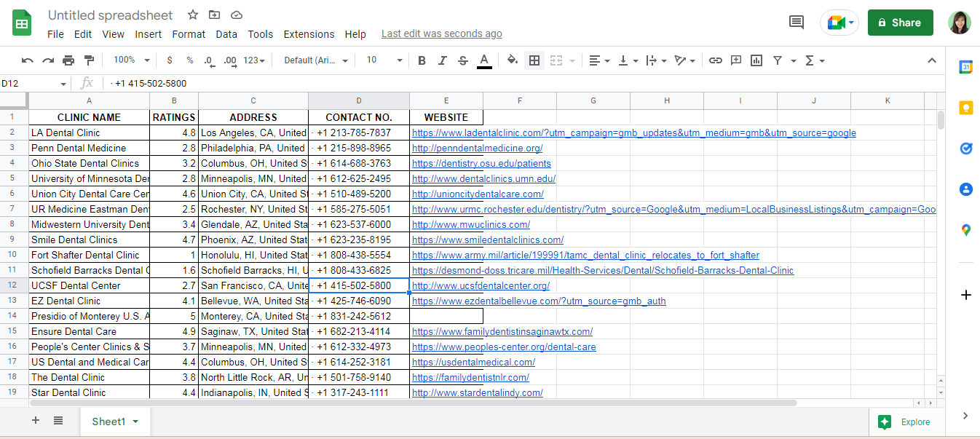Star the Untitled spreadsheet
Viewport: 980px width, 439px height.
[193, 15]
